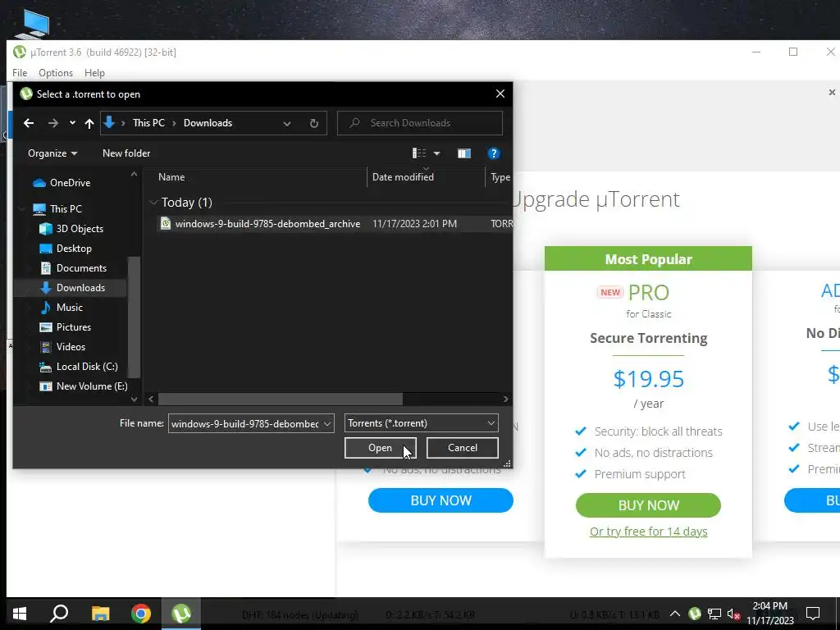840x630 pixels.
Task: Open Google Chrome from taskbar
Action: click(x=141, y=614)
